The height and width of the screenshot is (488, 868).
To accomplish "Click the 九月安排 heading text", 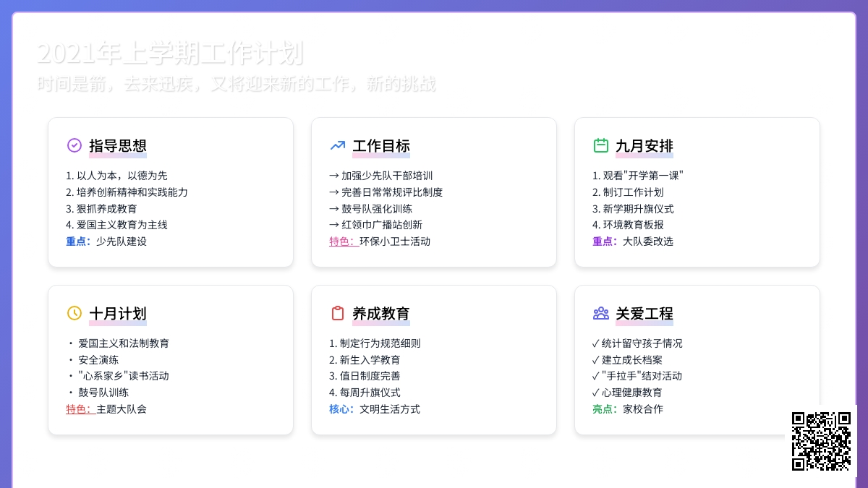I will pos(644,146).
